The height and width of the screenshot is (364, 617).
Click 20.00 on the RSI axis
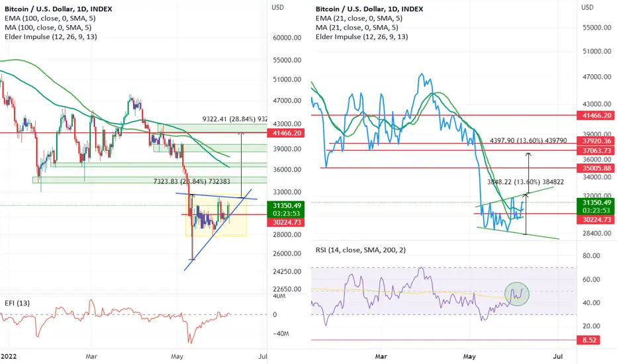591,326
